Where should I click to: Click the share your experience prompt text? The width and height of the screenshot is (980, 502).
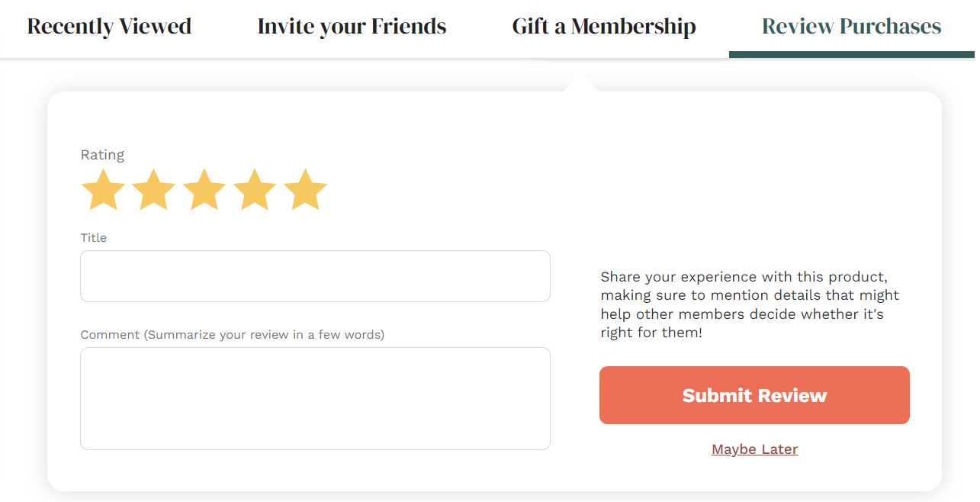click(x=749, y=304)
